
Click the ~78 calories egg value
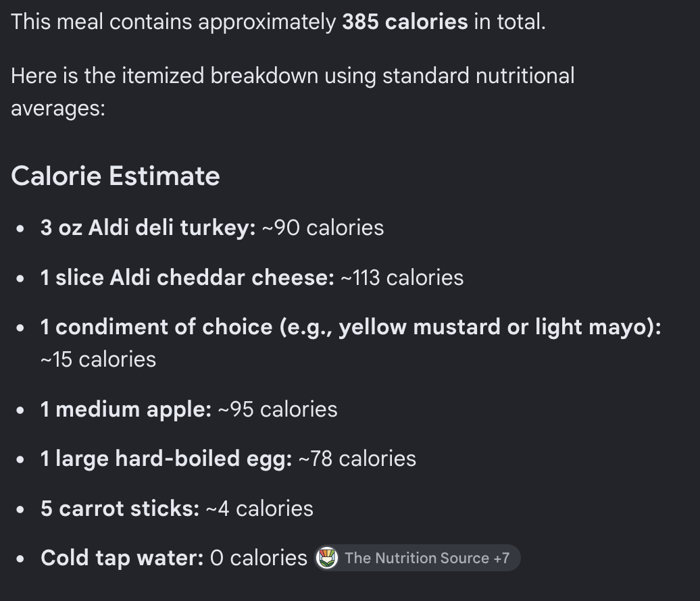(357, 459)
